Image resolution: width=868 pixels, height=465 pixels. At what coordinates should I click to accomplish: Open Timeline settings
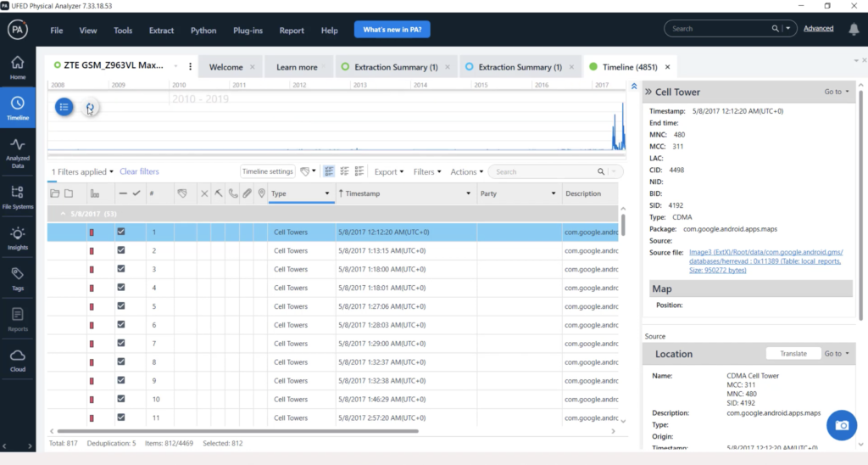267,171
